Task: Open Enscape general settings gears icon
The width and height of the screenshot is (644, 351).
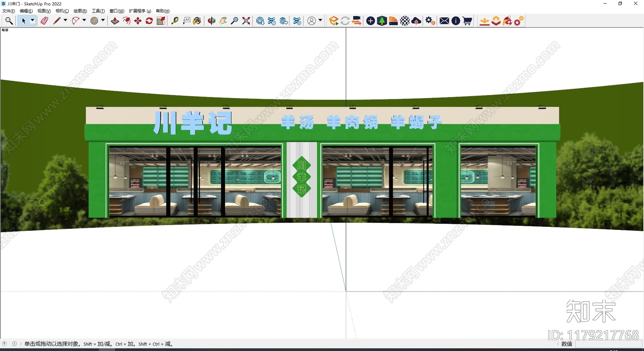Action: [430, 21]
